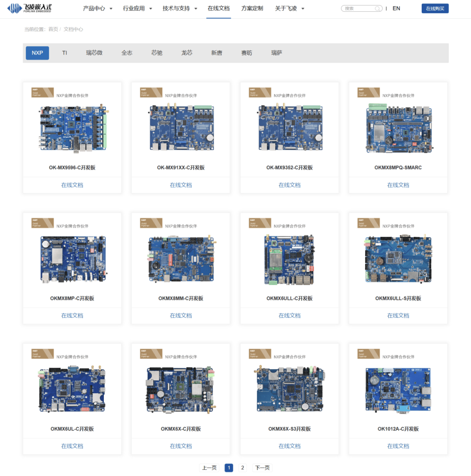Expand the 行业应用 dropdown arrow
The image size is (471, 476).
150,9
